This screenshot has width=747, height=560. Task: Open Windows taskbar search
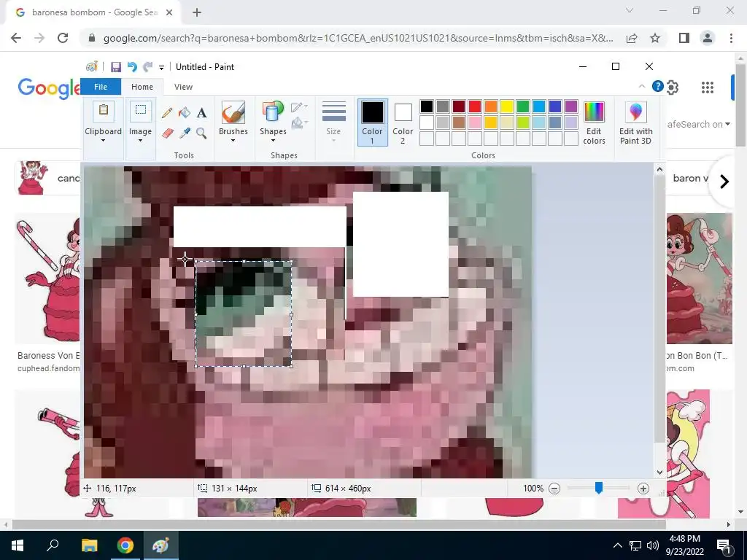point(53,545)
